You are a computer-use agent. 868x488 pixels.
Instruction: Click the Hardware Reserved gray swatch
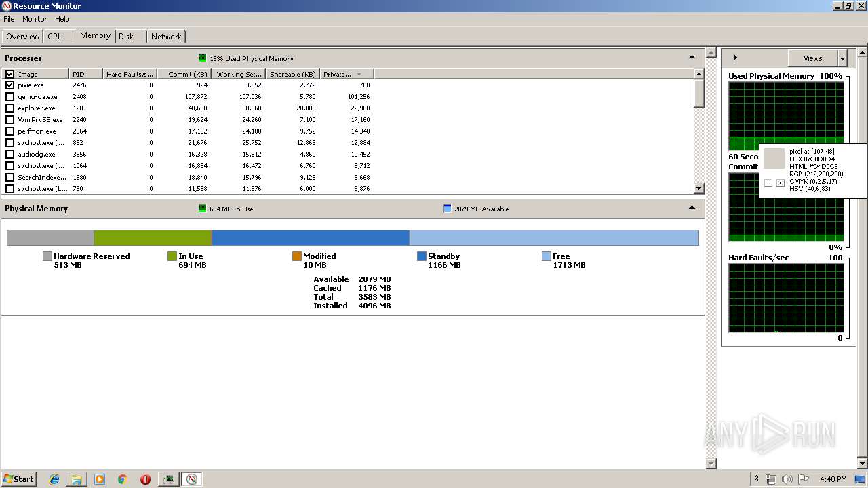pyautogui.click(x=47, y=256)
